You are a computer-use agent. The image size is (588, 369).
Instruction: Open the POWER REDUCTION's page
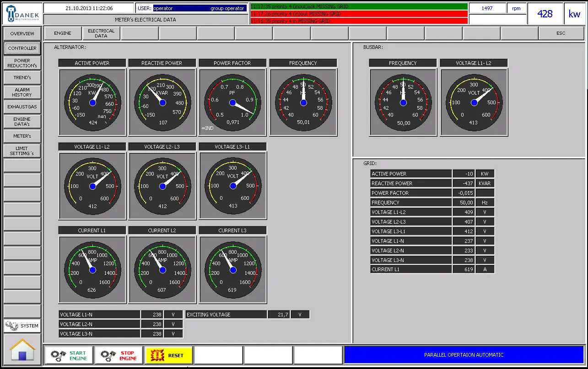22,63
